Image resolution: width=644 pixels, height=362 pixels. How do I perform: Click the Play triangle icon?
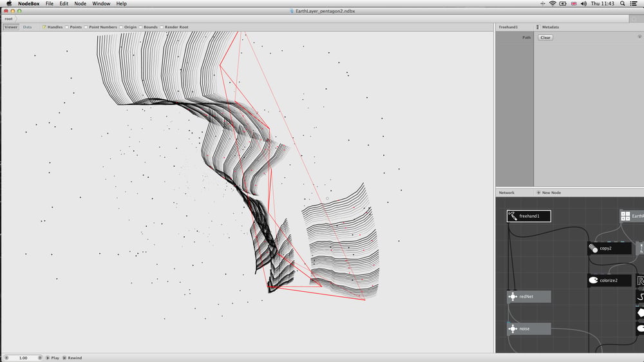click(48, 358)
